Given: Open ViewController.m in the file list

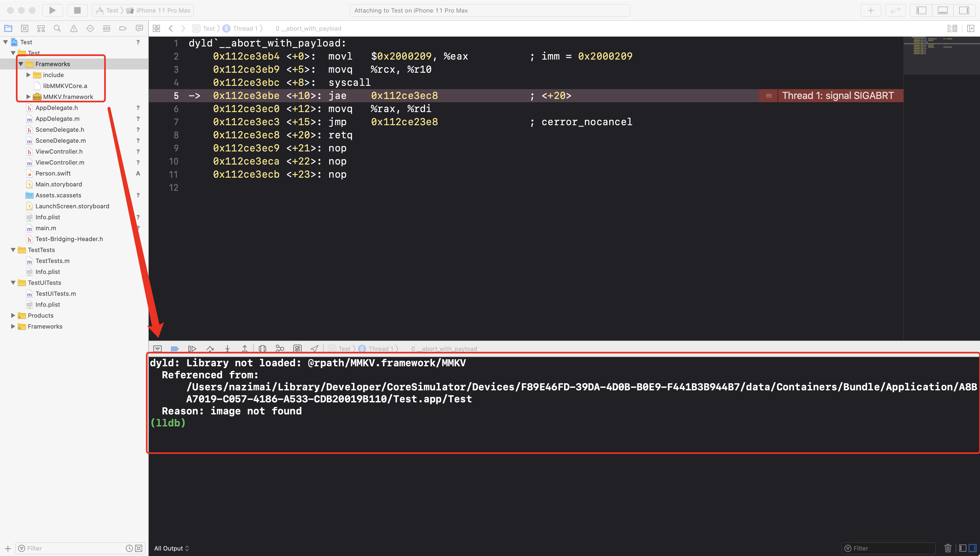Looking at the screenshot, I should (x=60, y=162).
